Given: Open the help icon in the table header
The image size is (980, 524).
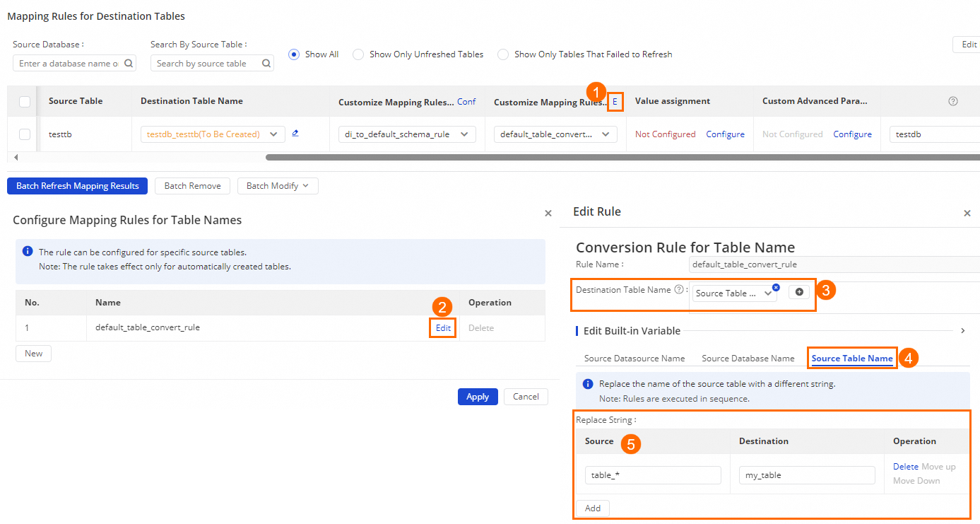Looking at the screenshot, I should pyautogui.click(x=952, y=101).
